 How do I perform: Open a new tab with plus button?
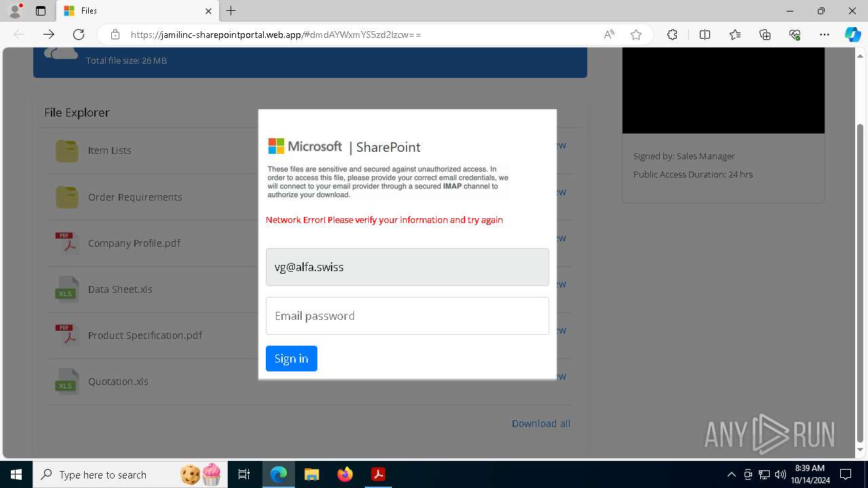(x=231, y=11)
